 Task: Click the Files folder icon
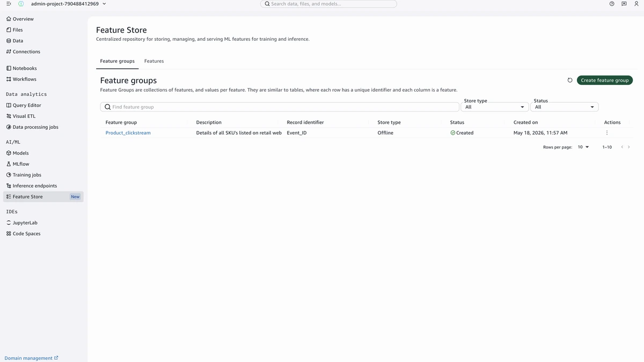tap(9, 30)
